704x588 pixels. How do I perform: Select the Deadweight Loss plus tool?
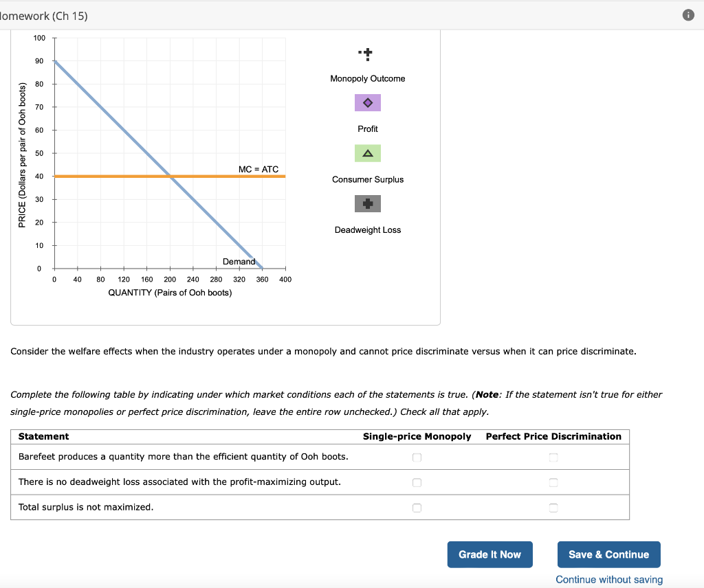click(x=368, y=203)
